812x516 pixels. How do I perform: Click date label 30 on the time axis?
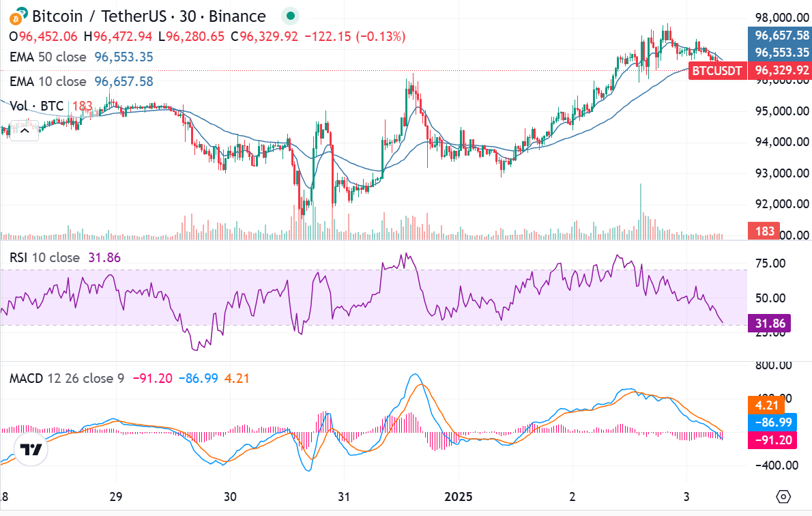click(230, 496)
